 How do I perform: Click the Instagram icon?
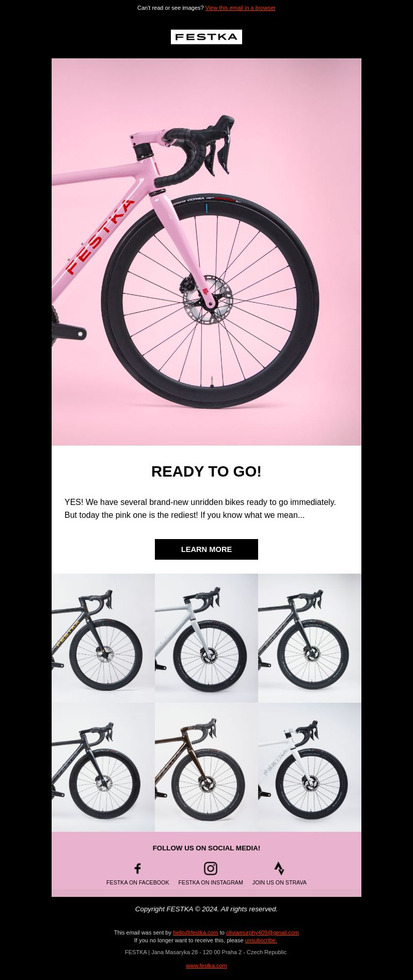(211, 868)
